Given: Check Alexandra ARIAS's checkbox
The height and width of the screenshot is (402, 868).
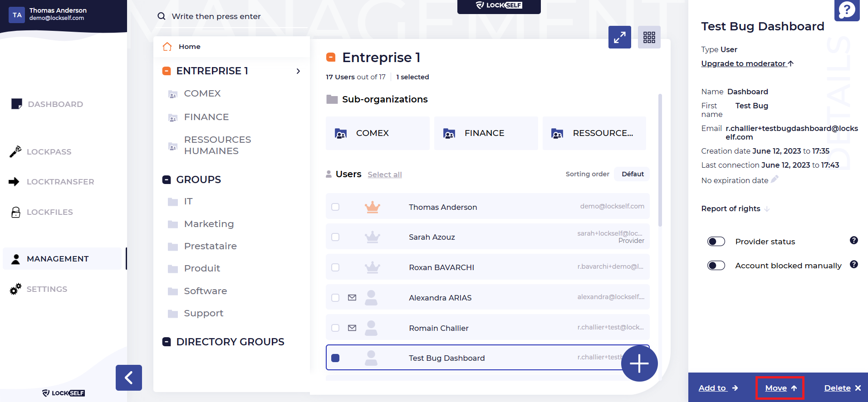Looking at the screenshot, I should [335, 298].
